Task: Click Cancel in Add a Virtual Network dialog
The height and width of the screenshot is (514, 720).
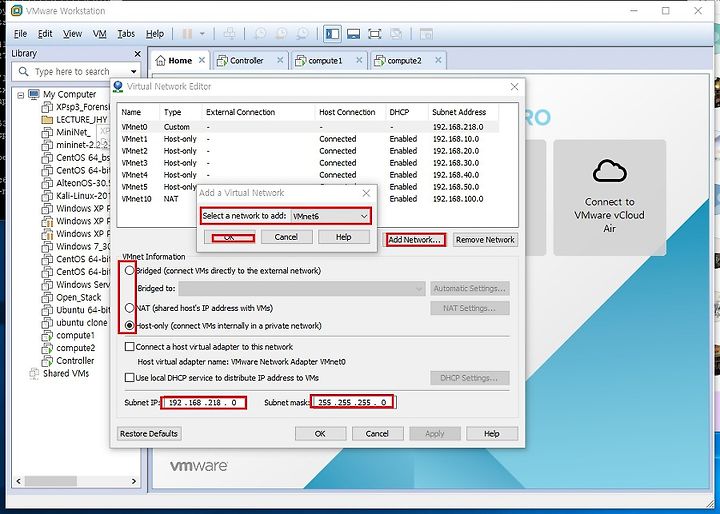Action: 286,237
